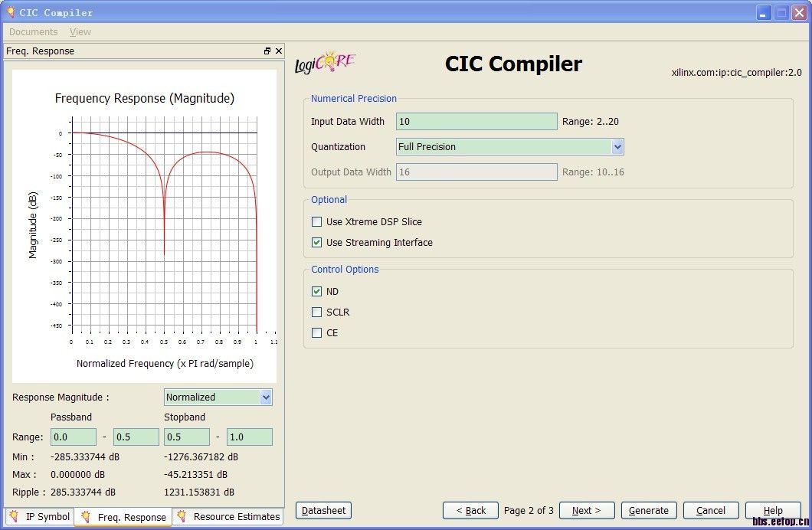This screenshot has height=530, width=812.
Task: Go back to the previous page
Action: pos(471,510)
